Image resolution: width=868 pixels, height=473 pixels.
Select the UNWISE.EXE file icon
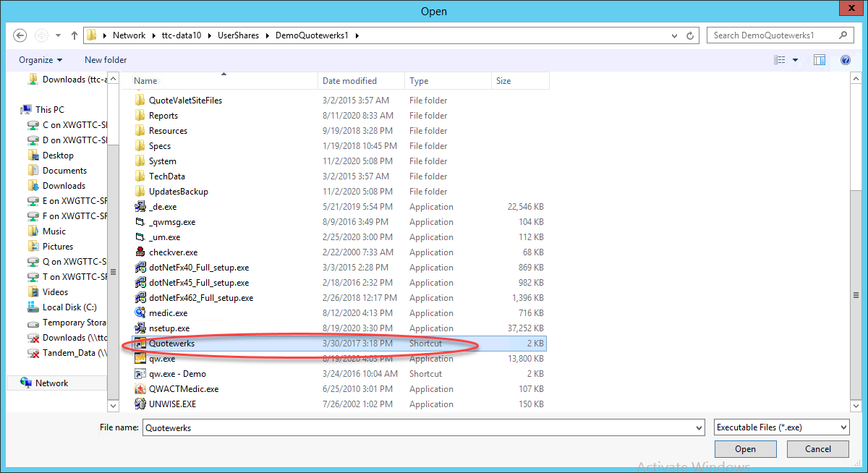pos(140,404)
